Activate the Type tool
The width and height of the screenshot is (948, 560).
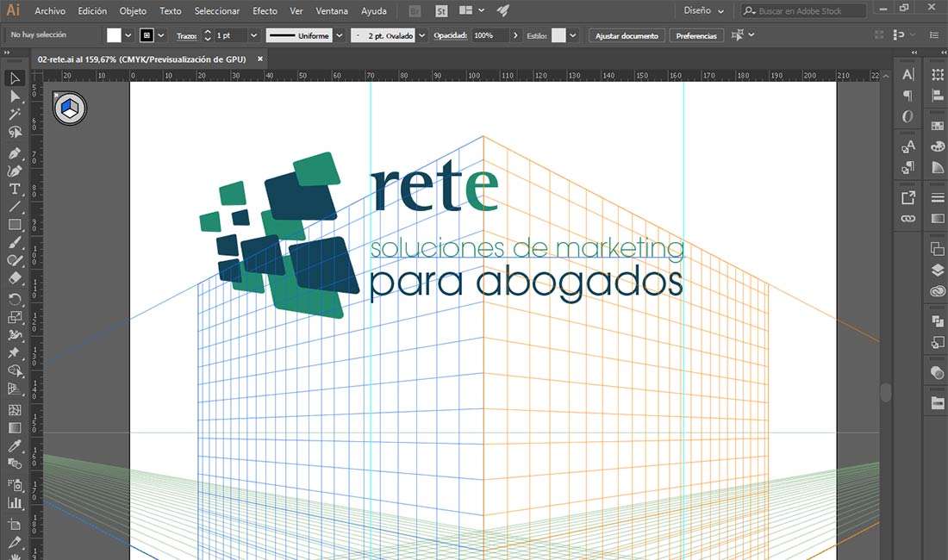coord(15,189)
